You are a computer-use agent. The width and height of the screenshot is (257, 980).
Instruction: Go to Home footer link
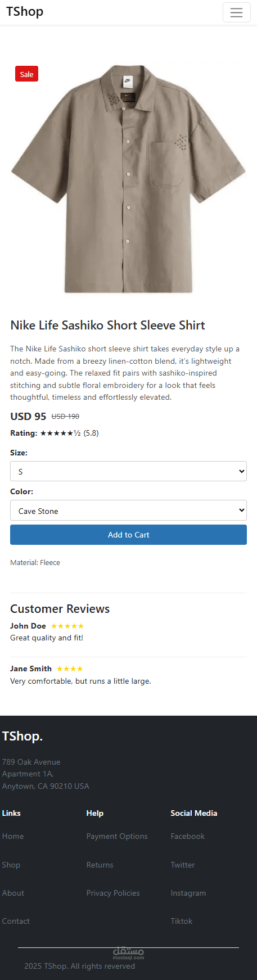pyautogui.click(x=13, y=836)
